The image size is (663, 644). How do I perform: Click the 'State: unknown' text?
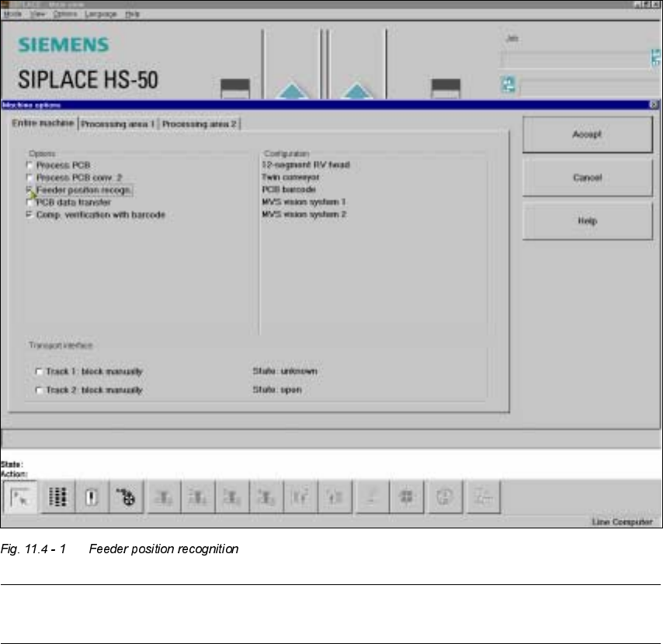285,371
